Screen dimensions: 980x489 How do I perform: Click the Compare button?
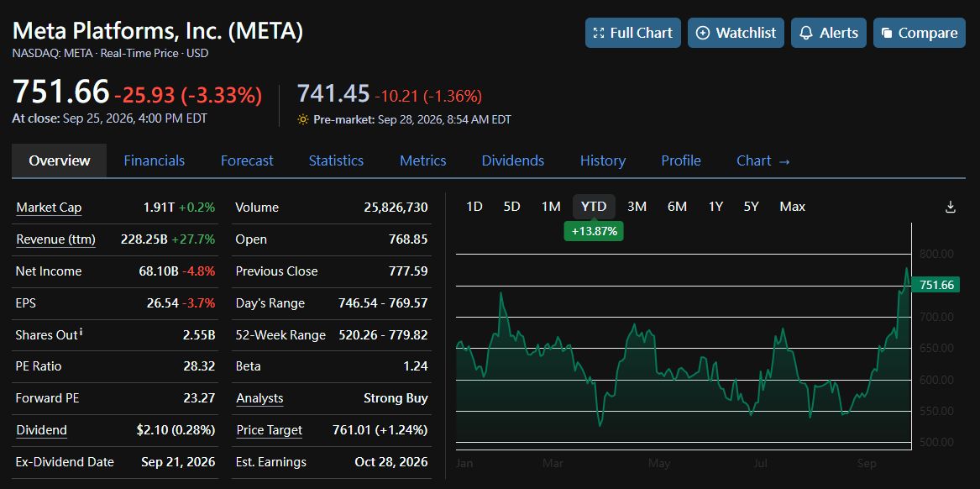coord(919,33)
